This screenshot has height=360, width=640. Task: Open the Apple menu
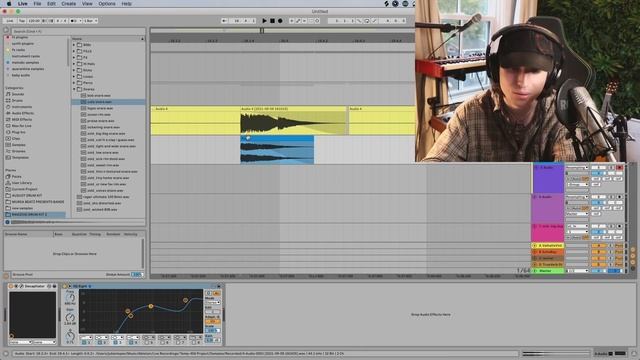pyautogui.click(x=8, y=4)
